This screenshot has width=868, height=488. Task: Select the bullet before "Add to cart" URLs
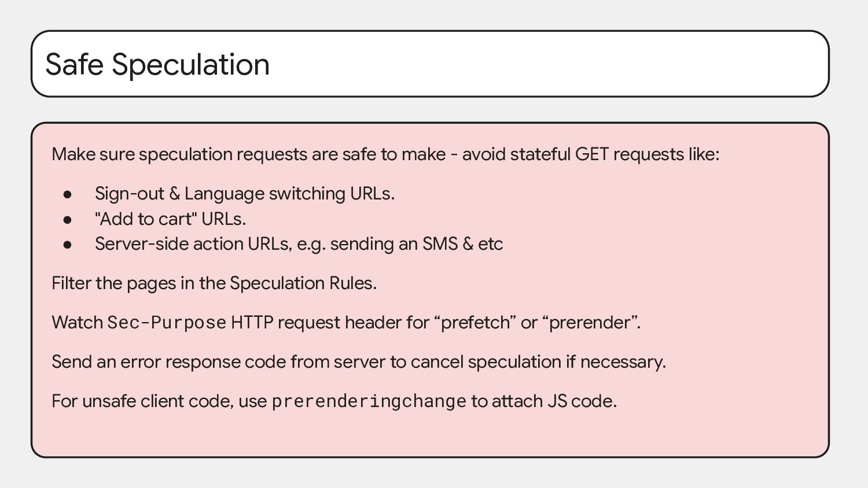[x=68, y=220]
